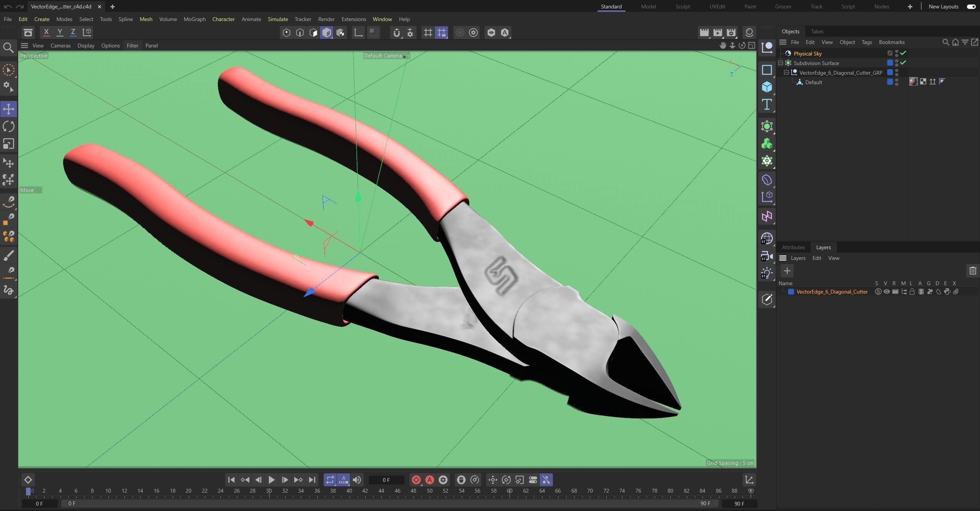The width and height of the screenshot is (980, 511).
Task: Select the Rotate tool
Action: [8, 126]
